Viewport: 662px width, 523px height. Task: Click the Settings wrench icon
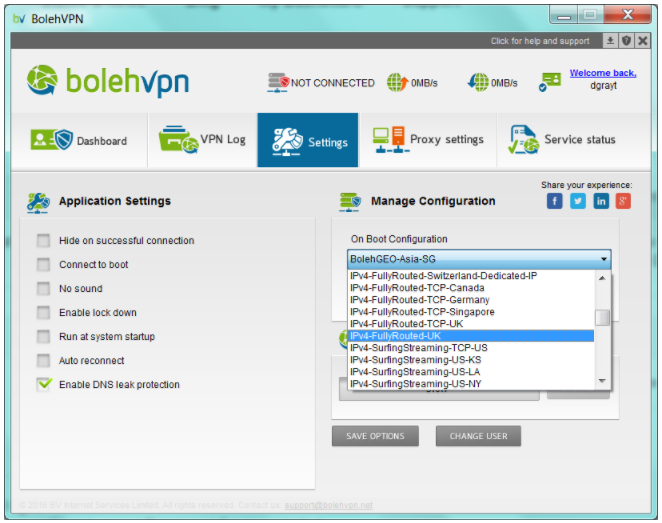tap(287, 141)
